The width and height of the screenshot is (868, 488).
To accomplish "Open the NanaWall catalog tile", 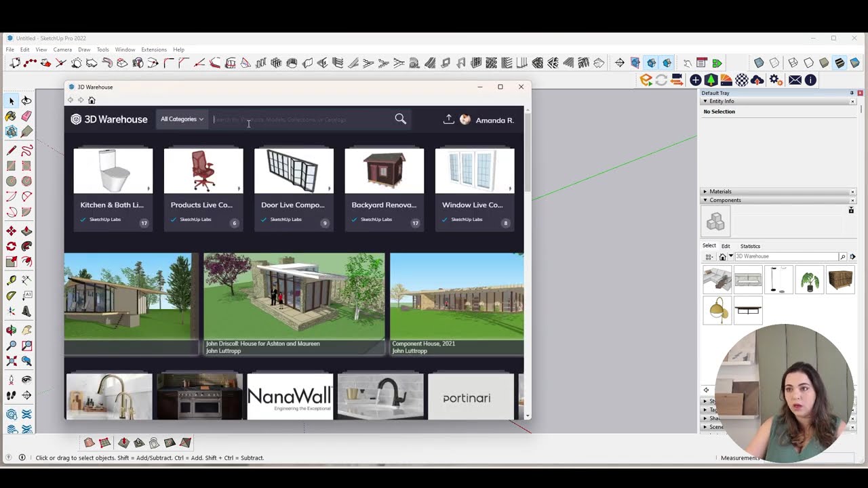I will click(x=290, y=396).
